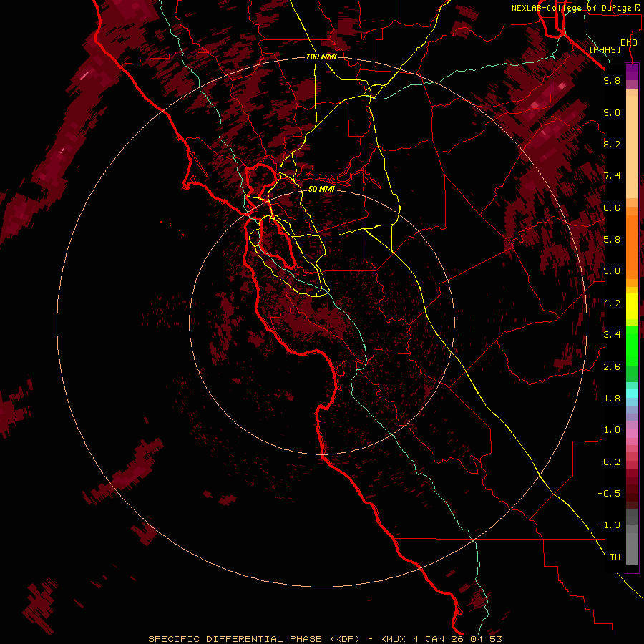The height and width of the screenshot is (644, 644).
Task: Click the 7.4 value on the color scale
Action: point(612,176)
